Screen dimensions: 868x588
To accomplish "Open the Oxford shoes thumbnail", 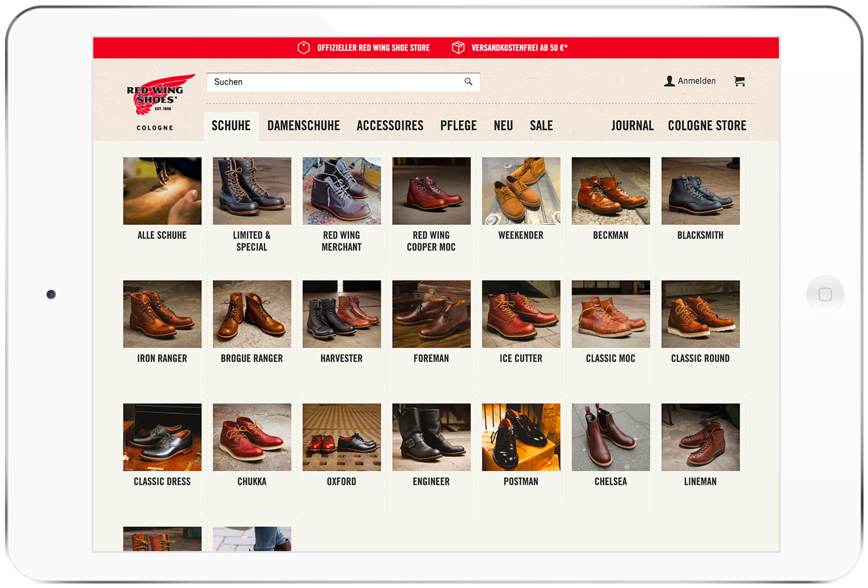I will pyautogui.click(x=342, y=437).
